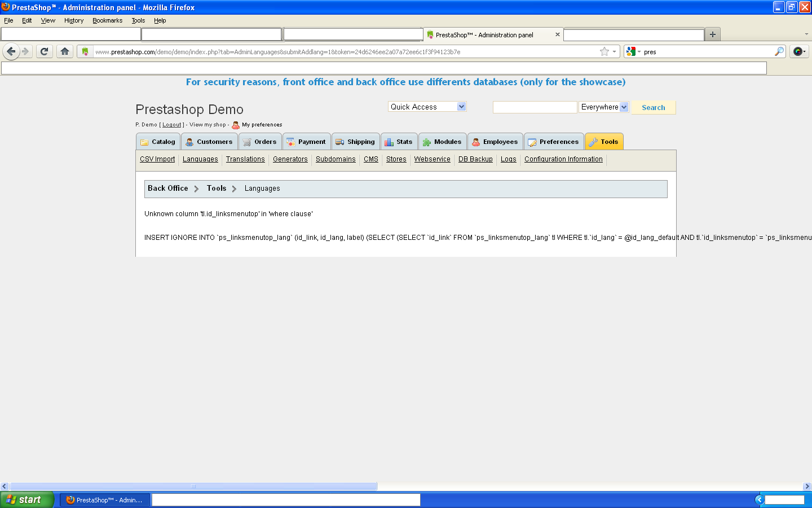The height and width of the screenshot is (508, 812).
Task: Expand the Quick Access dropdown
Action: tap(461, 107)
